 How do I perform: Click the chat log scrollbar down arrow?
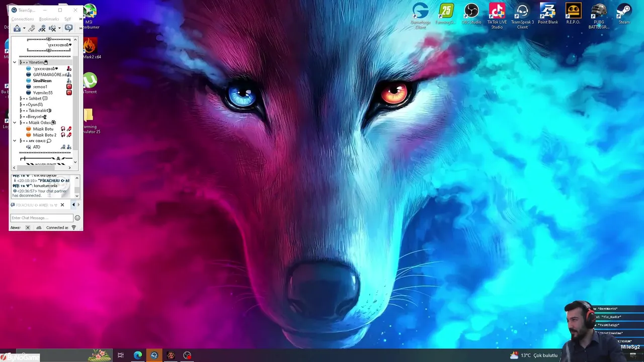click(77, 196)
